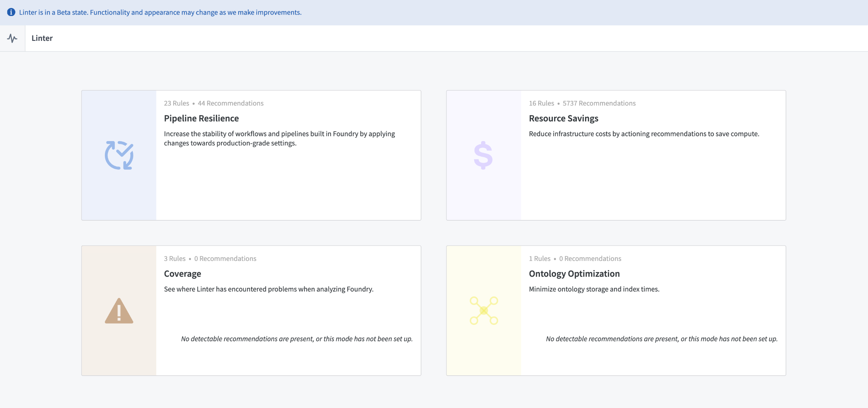
Task: Click '5737 Recommendations' text
Action: [599, 103]
